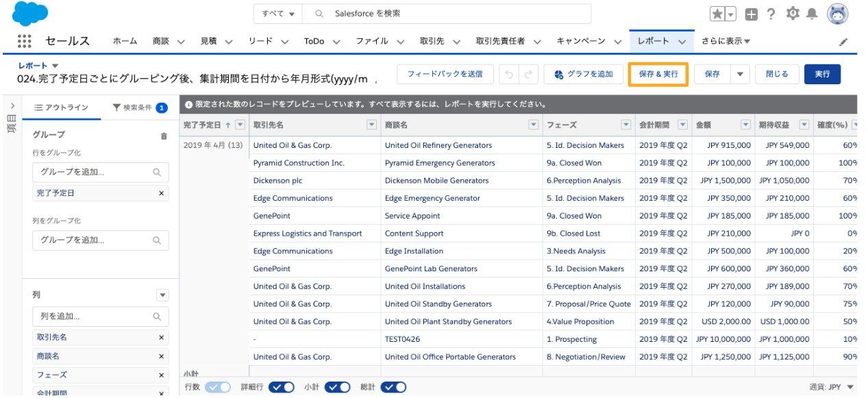This screenshot has height=398, width=868.
Task: Click the search magnifier in the row group field
Action: 157,173
